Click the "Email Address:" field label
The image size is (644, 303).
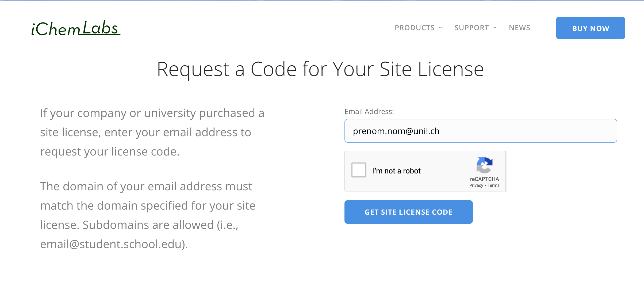pos(369,112)
